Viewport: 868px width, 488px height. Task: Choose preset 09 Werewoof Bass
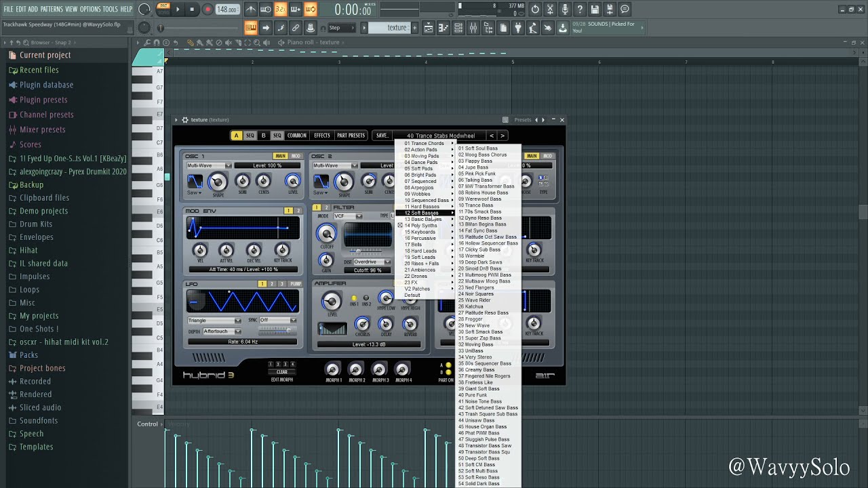pyautogui.click(x=479, y=199)
